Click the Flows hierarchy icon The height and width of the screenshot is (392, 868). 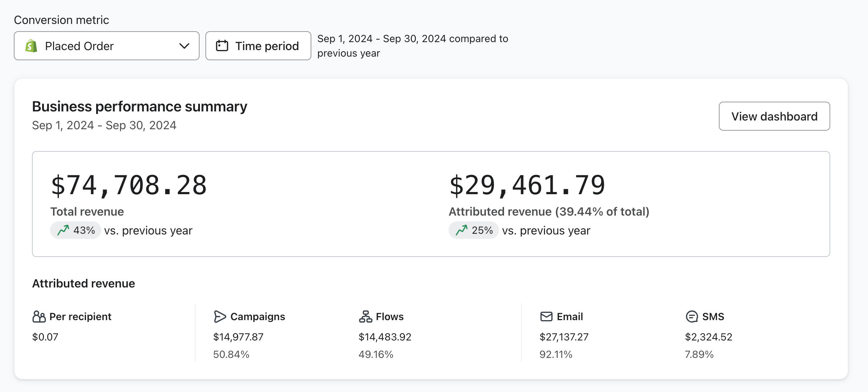point(365,317)
